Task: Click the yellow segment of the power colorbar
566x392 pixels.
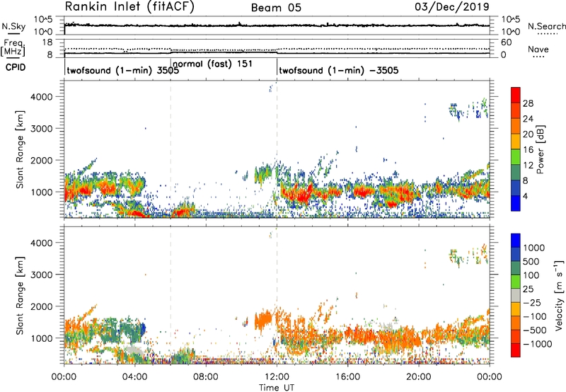Action: [x=516, y=142]
